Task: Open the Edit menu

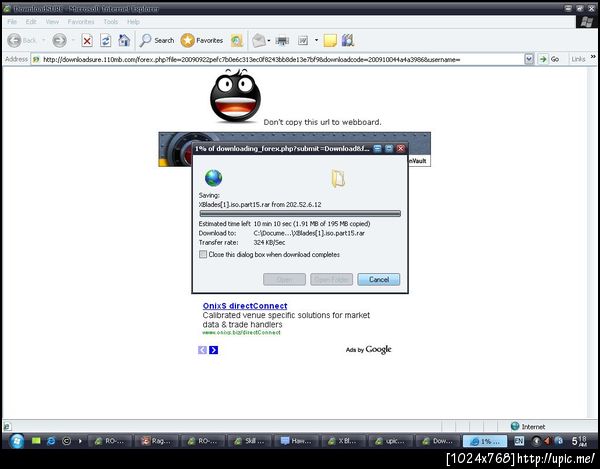Action: pos(31,22)
